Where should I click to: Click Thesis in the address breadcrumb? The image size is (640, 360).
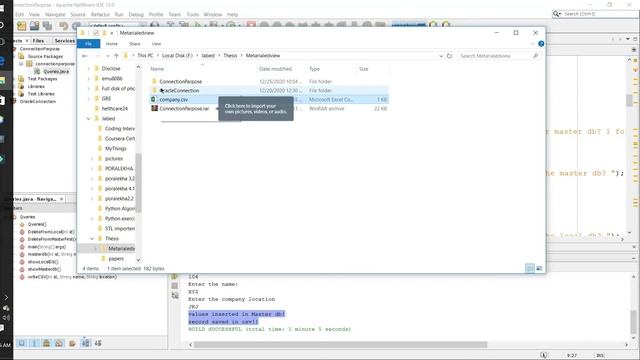click(230, 56)
